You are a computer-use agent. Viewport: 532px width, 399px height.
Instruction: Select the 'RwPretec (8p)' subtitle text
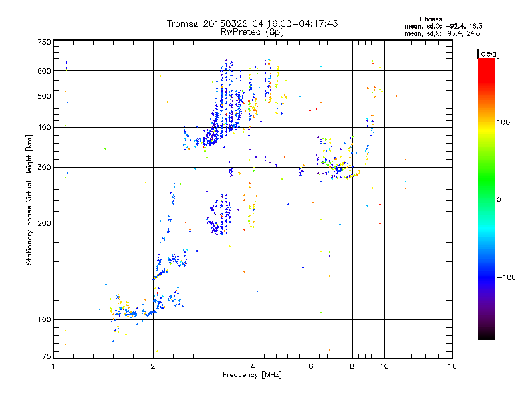click(x=252, y=31)
